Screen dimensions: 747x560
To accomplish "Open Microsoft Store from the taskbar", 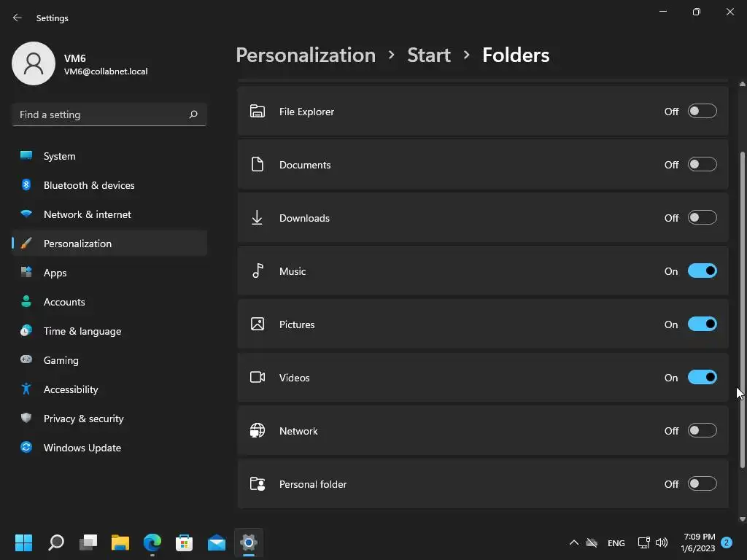I will 185,542.
